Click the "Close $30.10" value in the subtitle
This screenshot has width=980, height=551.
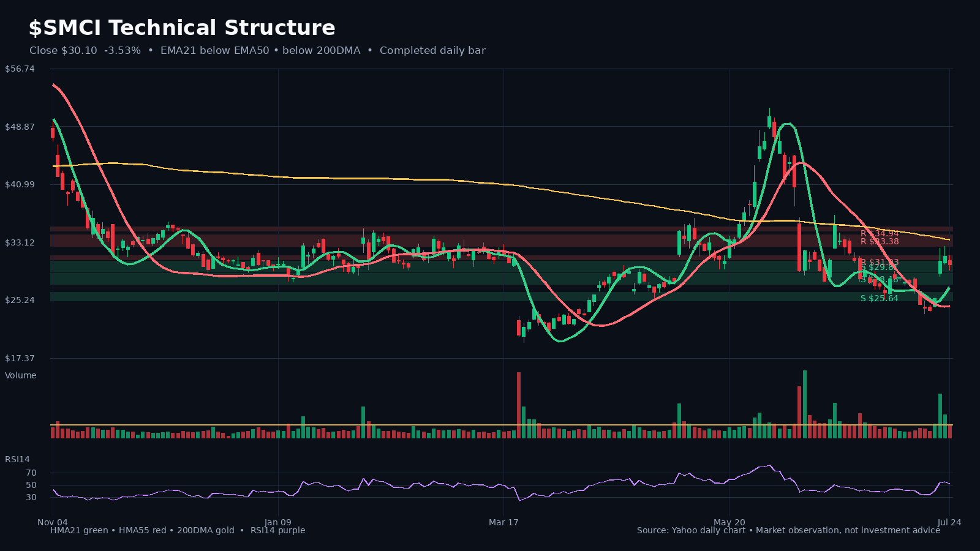click(x=63, y=51)
